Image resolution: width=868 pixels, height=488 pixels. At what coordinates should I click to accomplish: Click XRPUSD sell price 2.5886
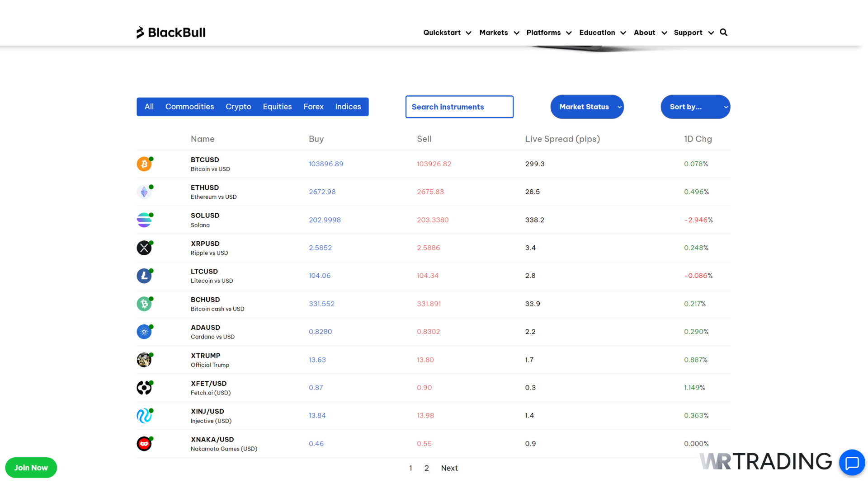click(428, 248)
